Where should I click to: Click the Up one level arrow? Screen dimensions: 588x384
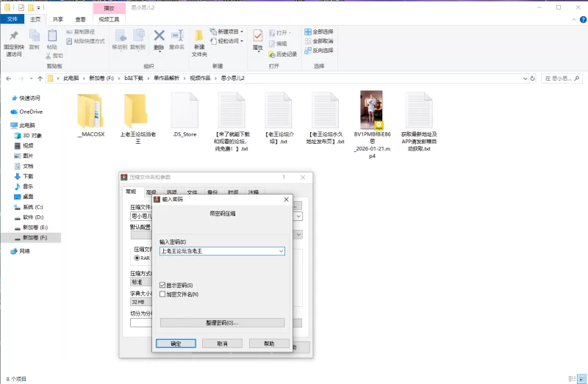(40, 79)
